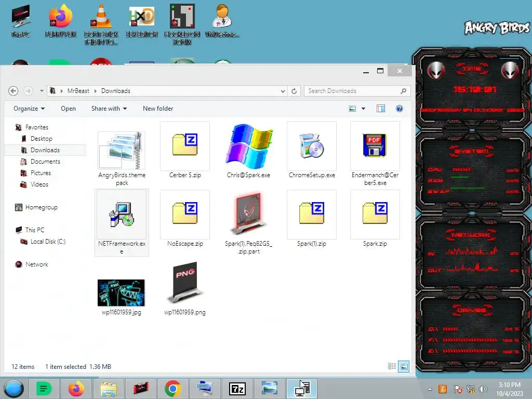Toggle the preview pane
532x399 pixels.
(x=381, y=109)
